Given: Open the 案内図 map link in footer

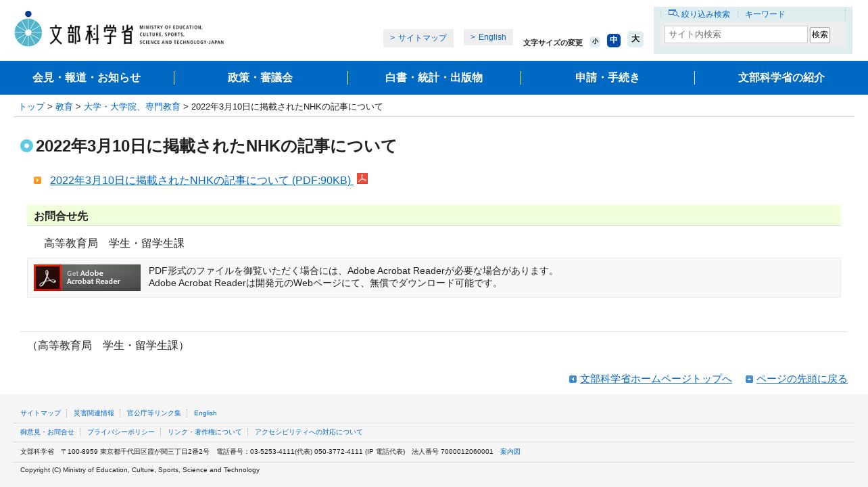Looking at the screenshot, I should (x=510, y=452).
